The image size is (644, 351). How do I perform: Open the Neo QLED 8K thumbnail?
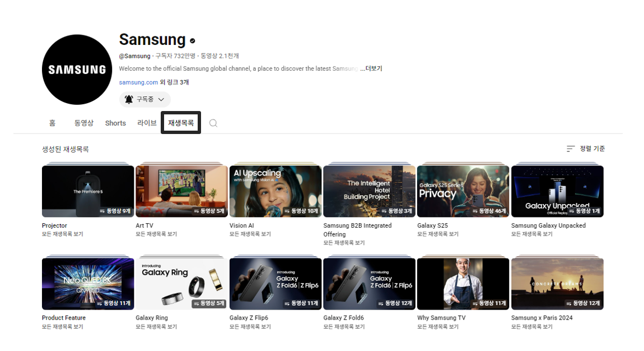(88, 284)
